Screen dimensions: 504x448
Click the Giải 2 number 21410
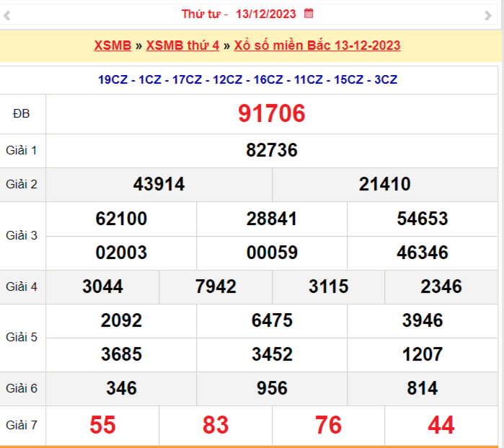coord(384,184)
